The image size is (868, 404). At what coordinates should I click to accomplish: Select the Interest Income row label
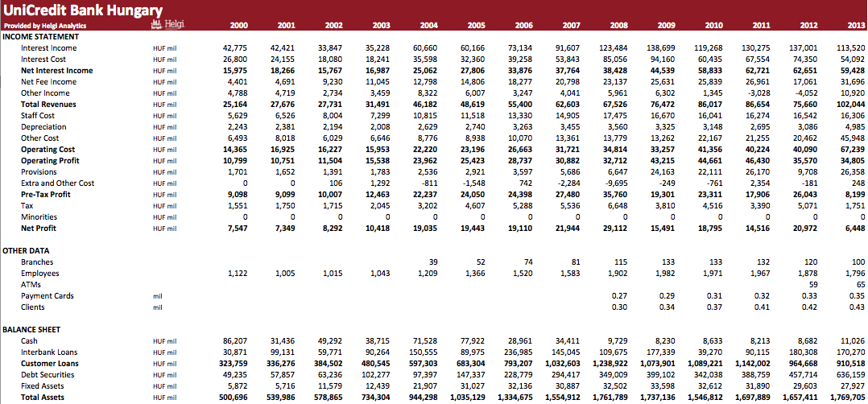tap(48, 48)
